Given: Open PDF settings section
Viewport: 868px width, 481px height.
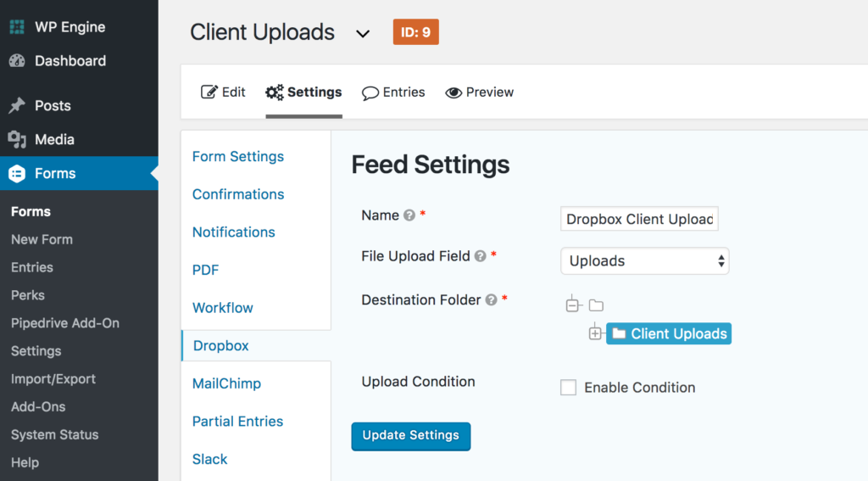Looking at the screenshot, I should tap(205, 270).
